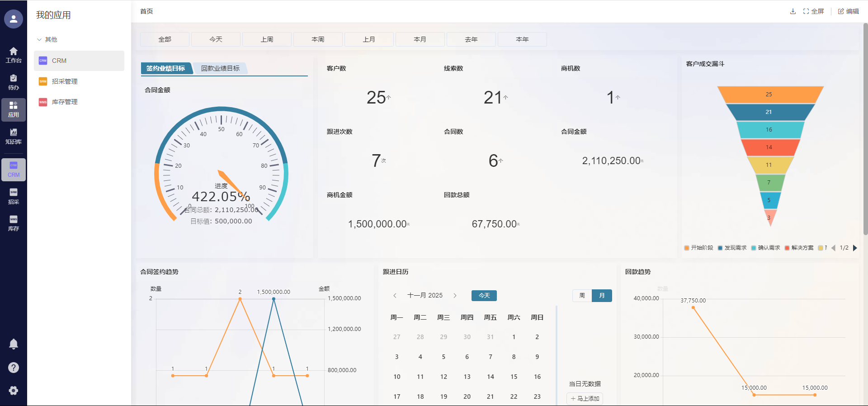Collapse the 其他 app group
Image resolution: width=868 pixels, height=406 pixels.
click(39, 39)
